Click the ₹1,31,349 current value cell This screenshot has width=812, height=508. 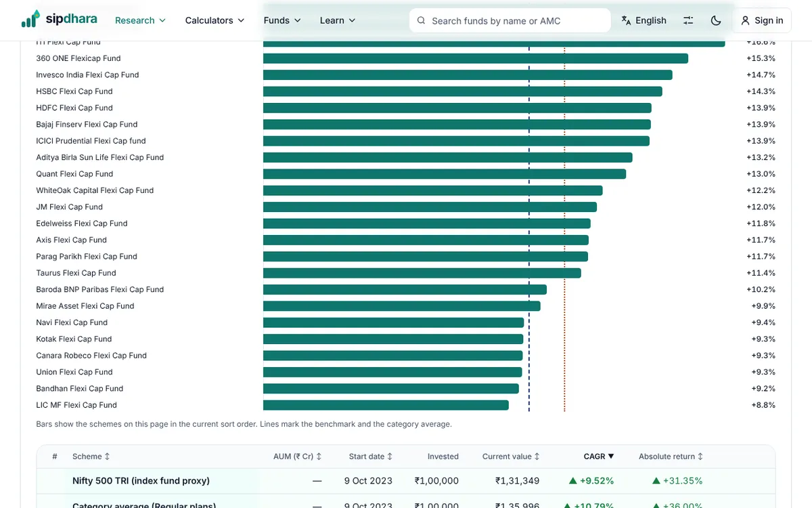[517, 481]
